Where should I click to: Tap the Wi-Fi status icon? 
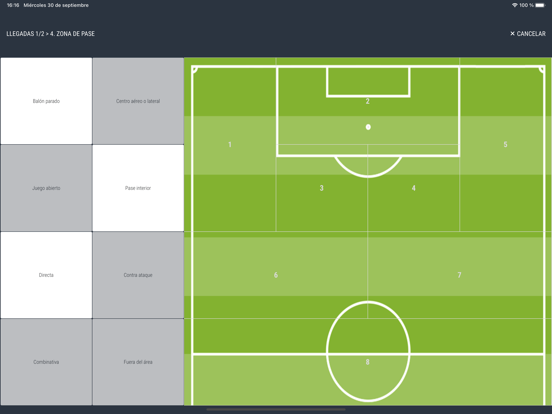coord(515,5)
